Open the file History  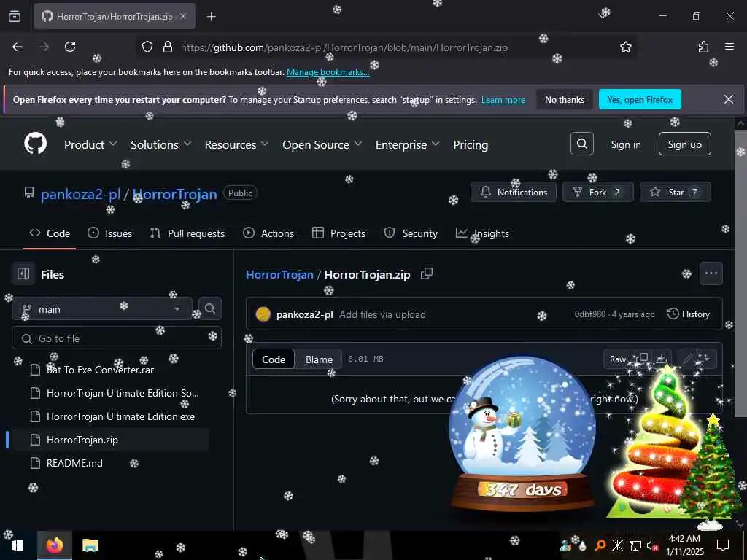coord(689,314)
